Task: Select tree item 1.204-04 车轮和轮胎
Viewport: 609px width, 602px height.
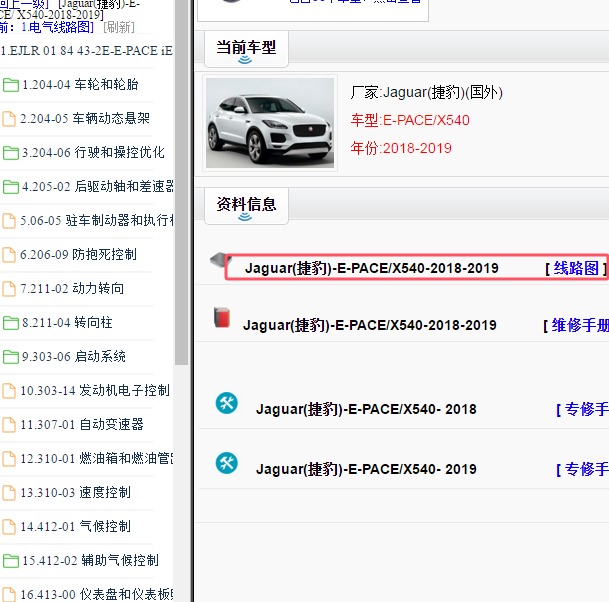Action: (x=80, y=85)
